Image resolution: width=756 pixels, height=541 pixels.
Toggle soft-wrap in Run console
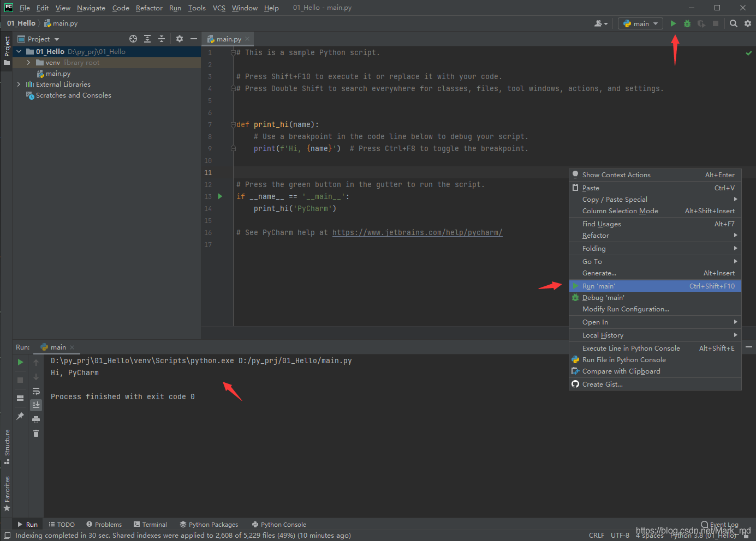[36, 391]
